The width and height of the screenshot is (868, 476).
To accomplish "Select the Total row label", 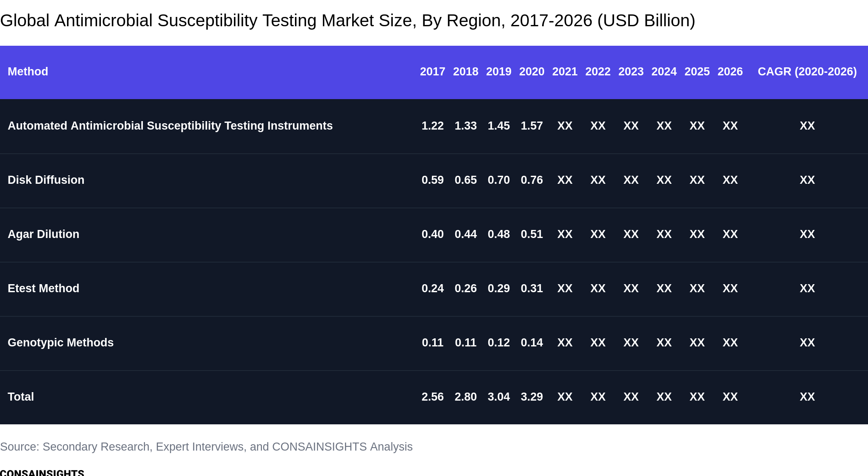I will tap(21, 397).
